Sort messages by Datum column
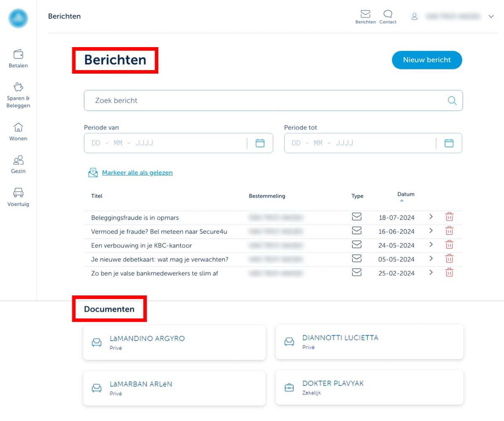Image resolution: width=504 pixels, height=421 pixels. tap(406, 195)
